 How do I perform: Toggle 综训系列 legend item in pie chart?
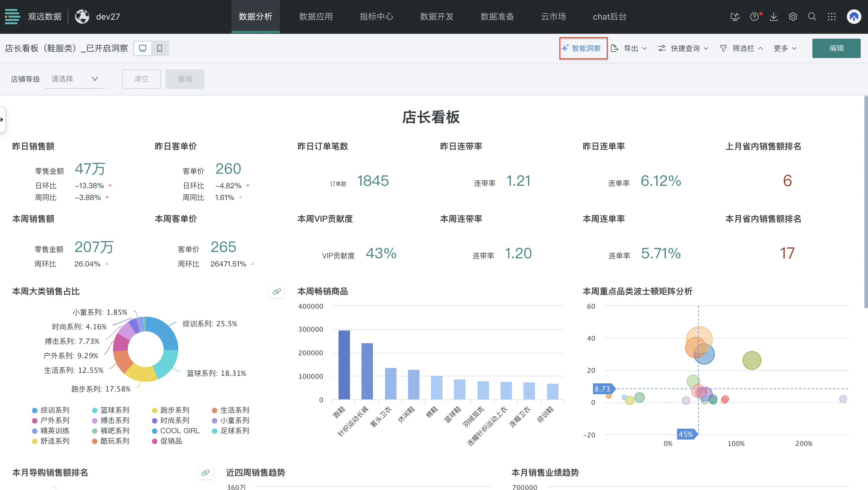pyautogui.click(x=51, y=410)
